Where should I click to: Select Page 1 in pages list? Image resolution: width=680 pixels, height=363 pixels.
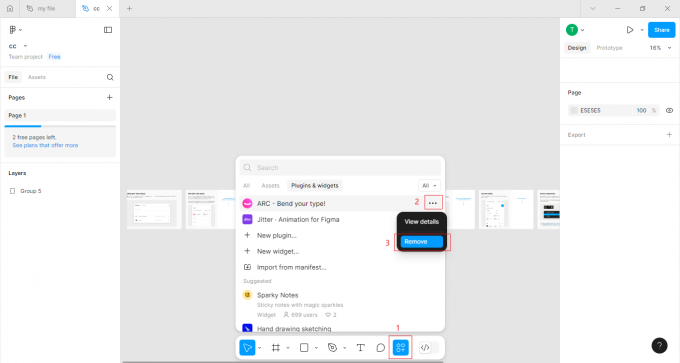point(60,115)
